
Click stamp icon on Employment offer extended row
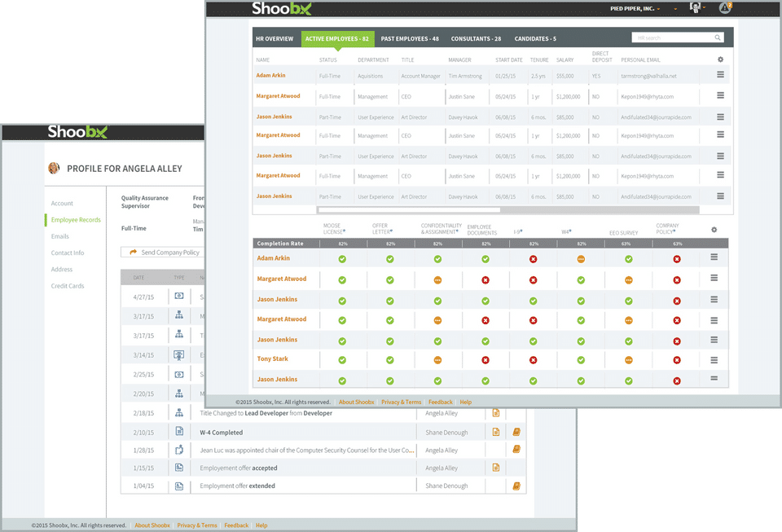click(516, 486)
